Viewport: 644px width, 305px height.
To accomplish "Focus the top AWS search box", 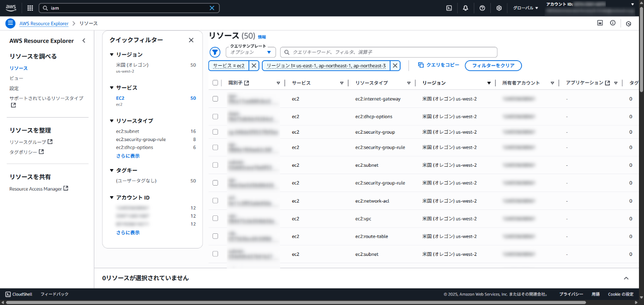I will point(129,8).
